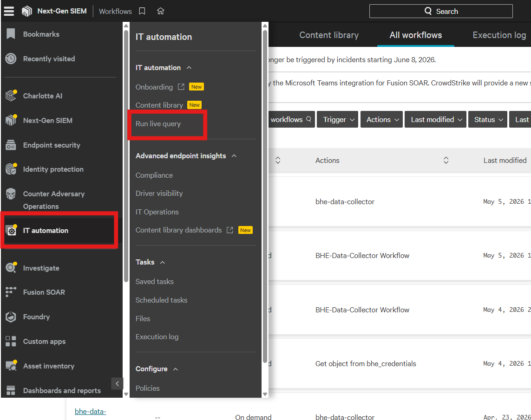Click the submenu panel scrollbar

[265, 196]
